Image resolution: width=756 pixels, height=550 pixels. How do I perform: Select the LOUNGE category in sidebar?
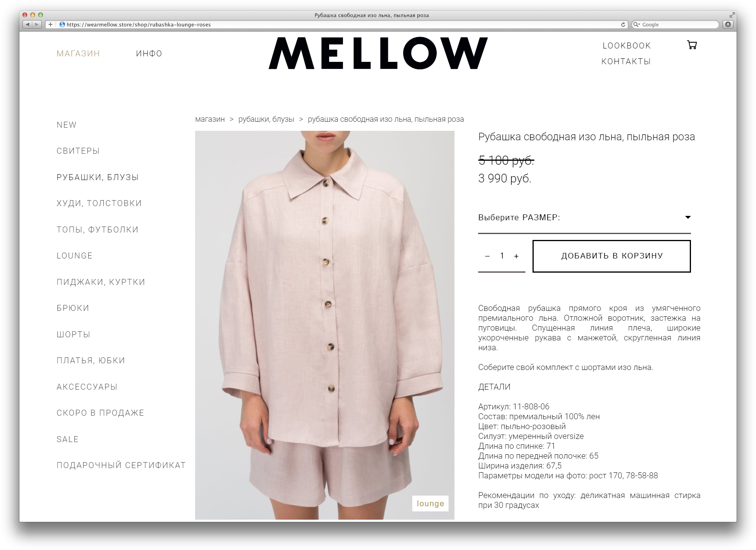74,256
